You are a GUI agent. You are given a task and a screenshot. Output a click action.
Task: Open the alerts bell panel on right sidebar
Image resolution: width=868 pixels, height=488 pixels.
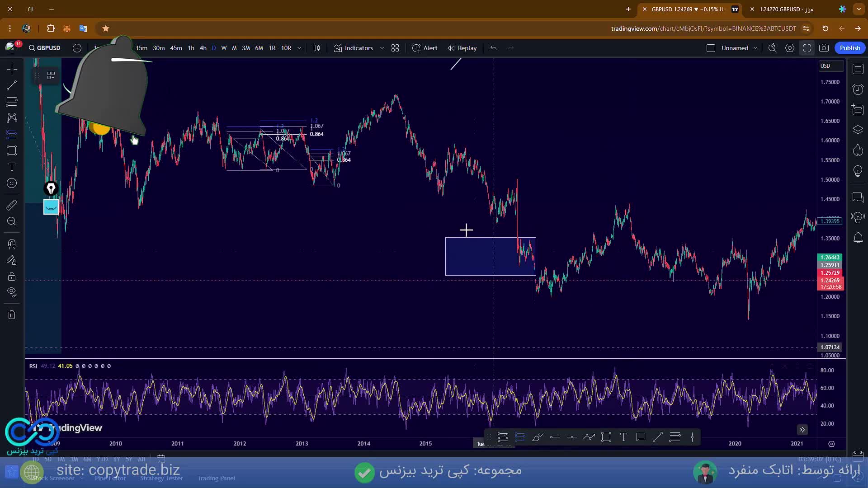click(858, 238)
